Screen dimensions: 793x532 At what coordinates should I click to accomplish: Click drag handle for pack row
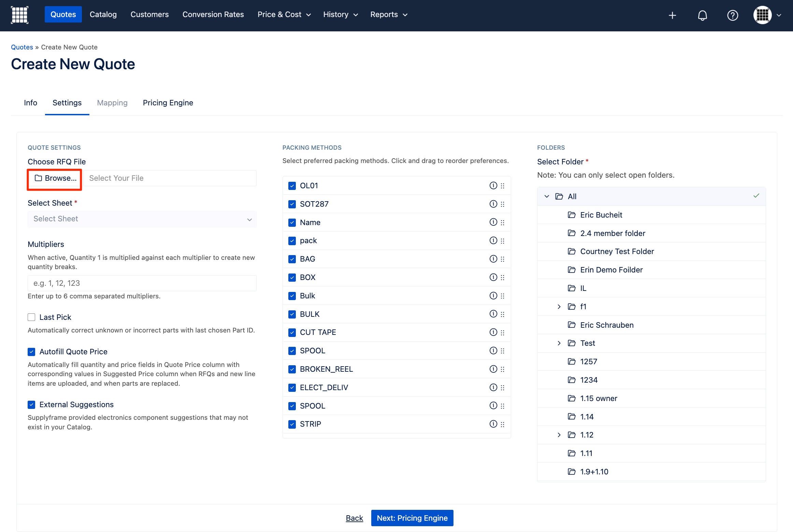coord(502,241)
